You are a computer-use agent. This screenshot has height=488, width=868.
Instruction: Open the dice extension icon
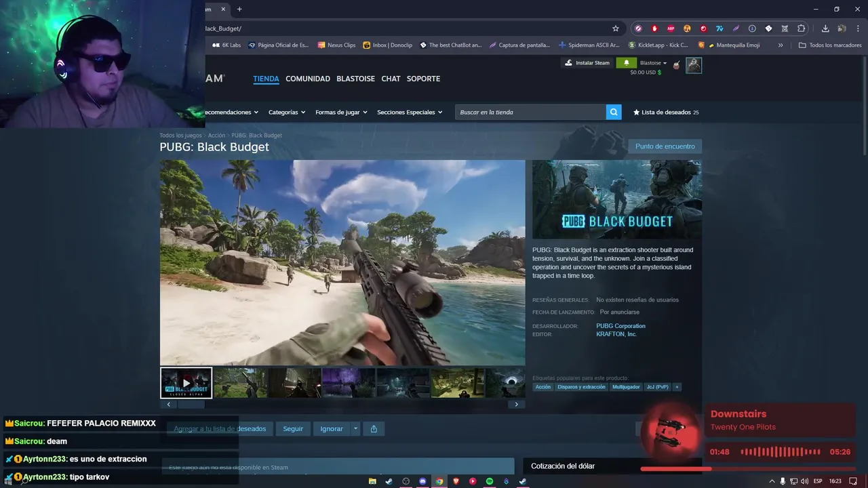768,28
